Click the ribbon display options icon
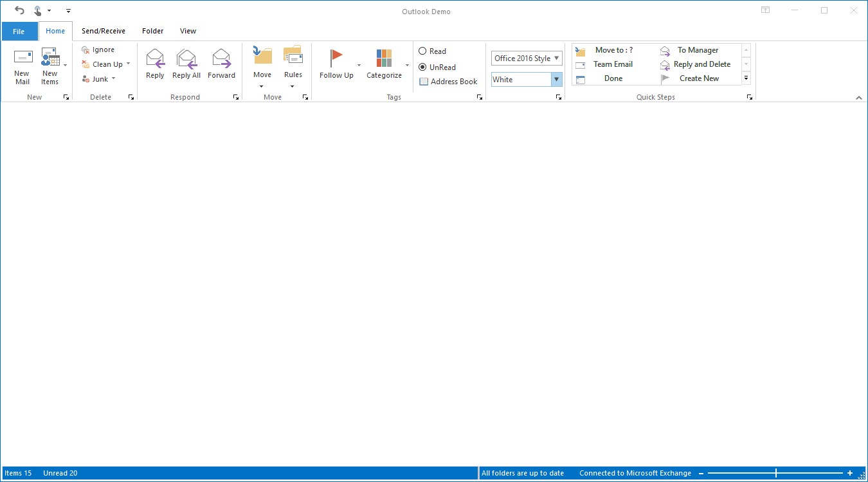Screen dimensions: 868x482 click(x=765, y=10)
